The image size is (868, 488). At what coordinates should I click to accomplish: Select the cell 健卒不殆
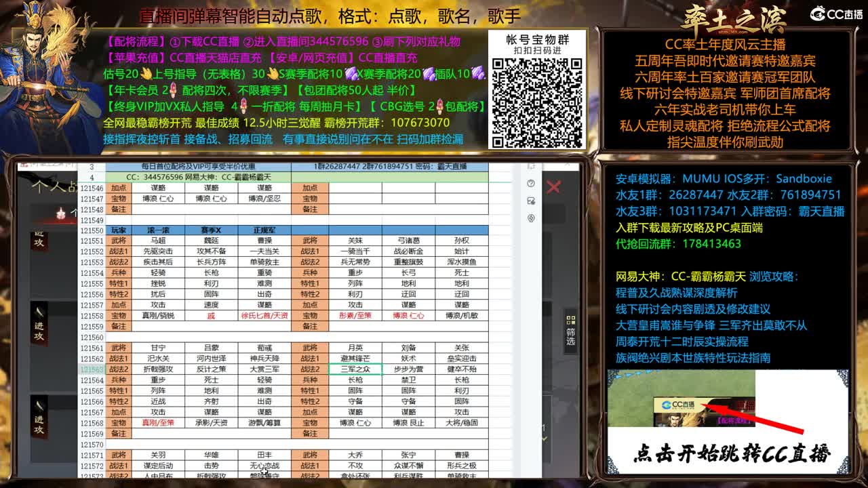462,369
